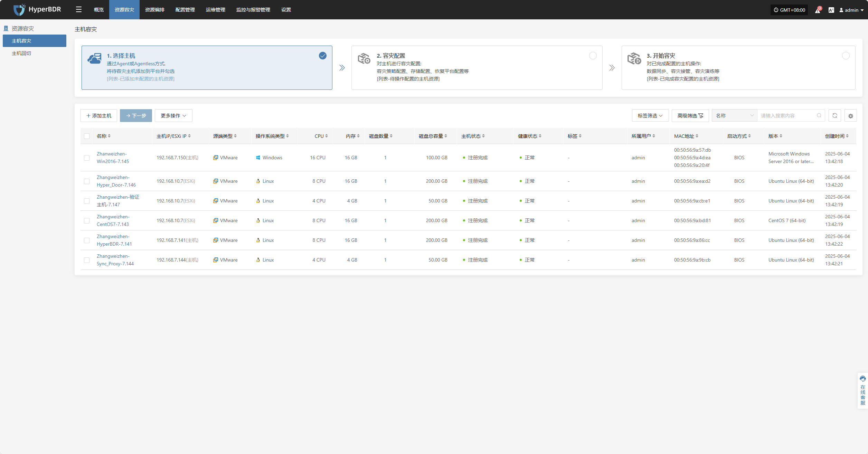Viewport: 868px width, 454px height.
Task: Open 运维管理 menu
Action: coord(216,10)
